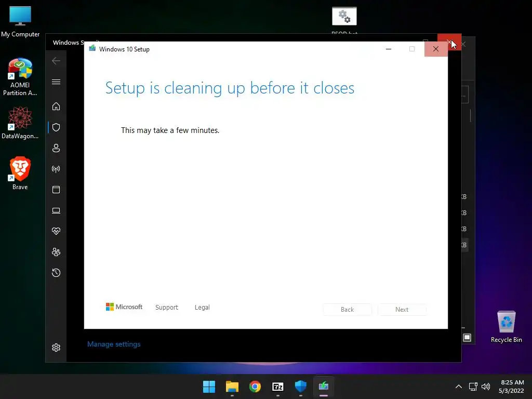
Task: Open Firewall & network protection icon
Action: 56,169
